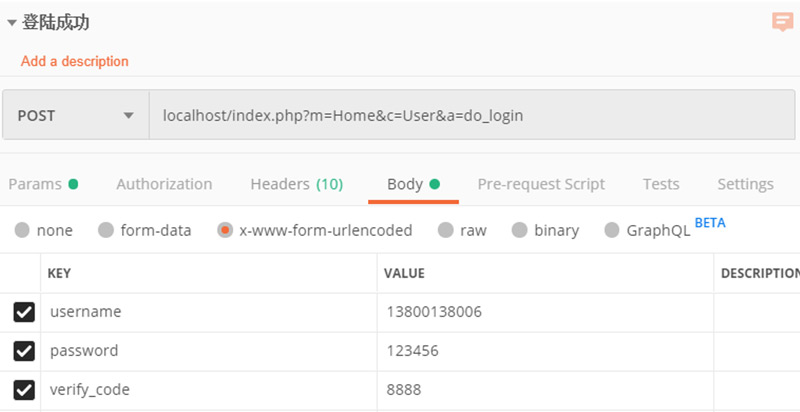
Task: Select the GraphQL radio option
Action: (x=612, y=230)
